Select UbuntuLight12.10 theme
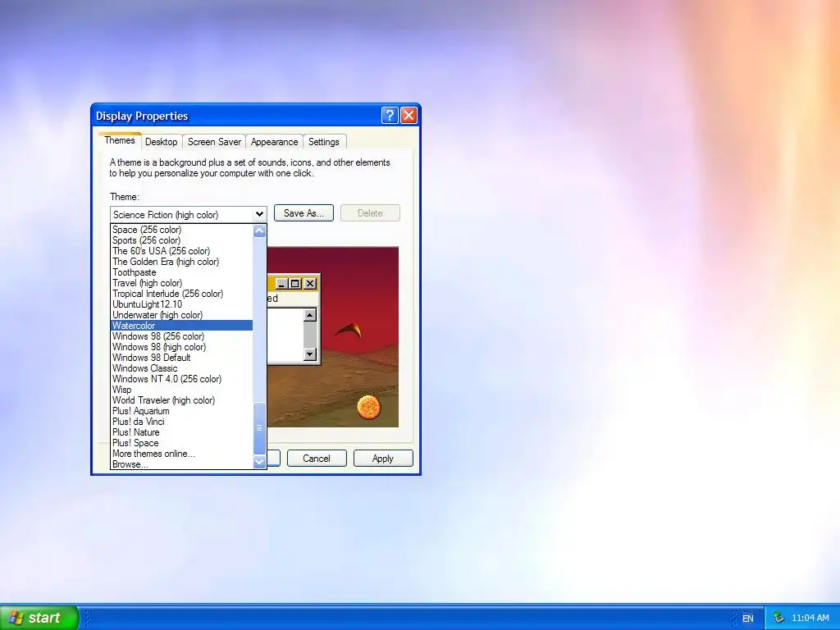Image resolution: width=840 pixels, height=630 pixels. (x=181, y=304)
